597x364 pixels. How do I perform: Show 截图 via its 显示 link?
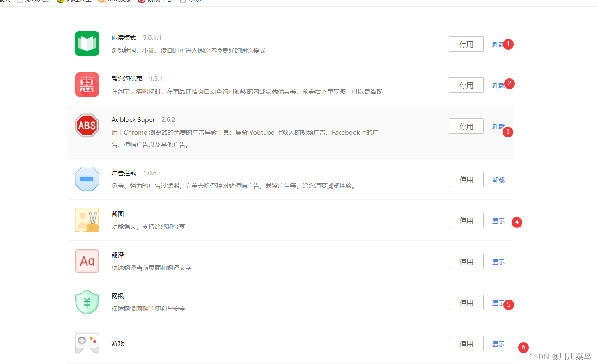point(498,221)
